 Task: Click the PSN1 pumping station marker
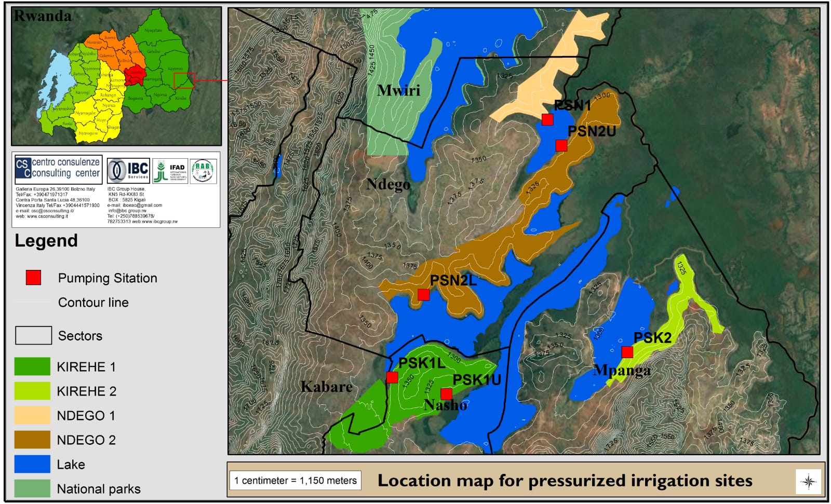pos(547,120)
